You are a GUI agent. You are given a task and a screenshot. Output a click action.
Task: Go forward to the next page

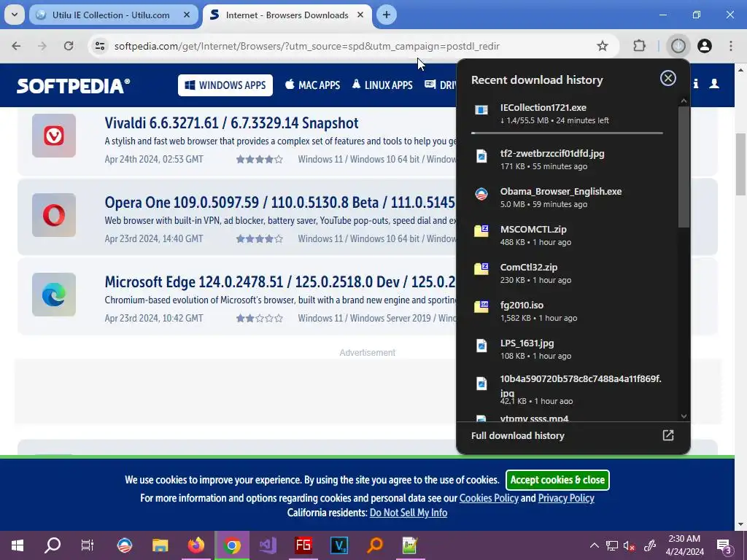tap(42, 46)
